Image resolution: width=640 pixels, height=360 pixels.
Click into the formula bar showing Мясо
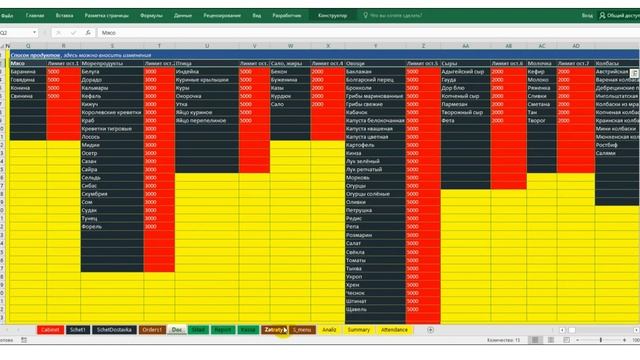pyautogui.click(x=367, y=33)
